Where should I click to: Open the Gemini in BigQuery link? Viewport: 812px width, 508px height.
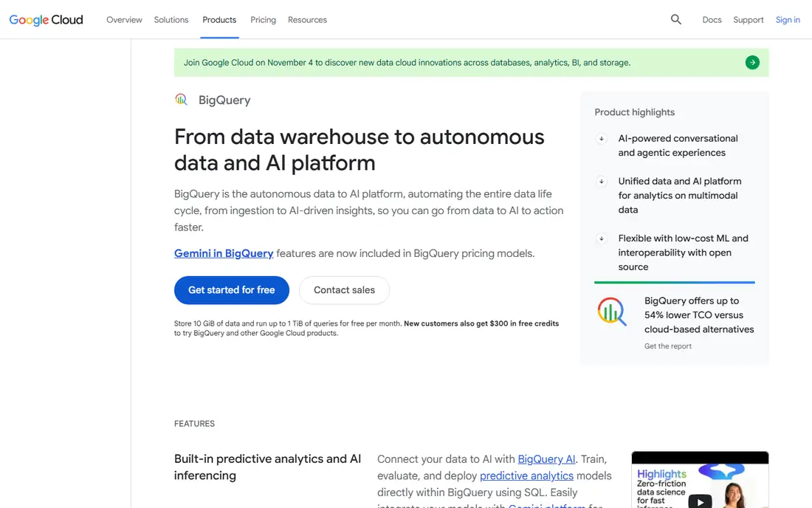(x=224, y=253)
